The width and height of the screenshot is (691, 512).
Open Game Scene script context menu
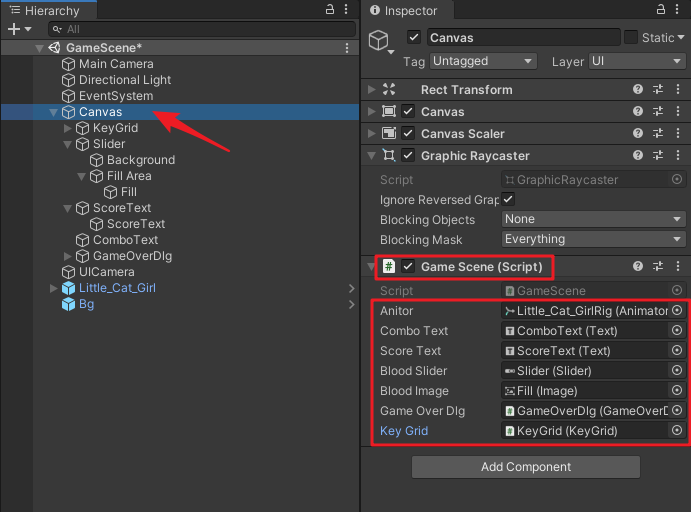coord(678,266)
